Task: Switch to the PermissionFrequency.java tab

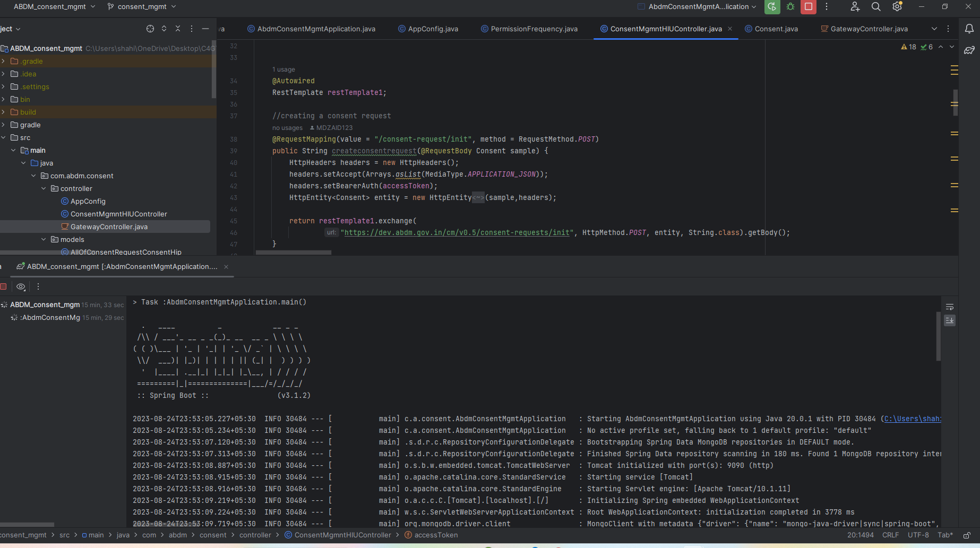Action: pyautogui.click(x=534, y=29)
